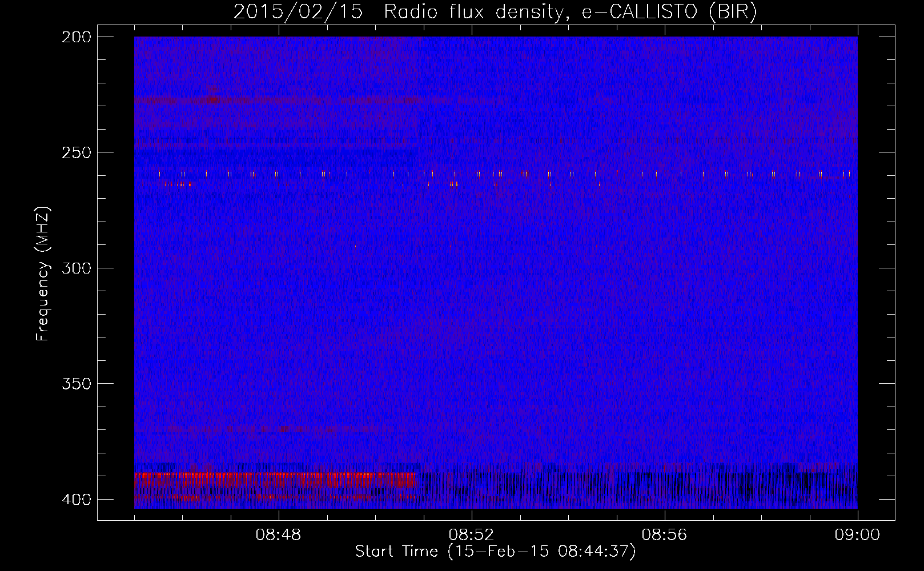
Task: Click the 400 frequency tick label
Action: point(76,499)
